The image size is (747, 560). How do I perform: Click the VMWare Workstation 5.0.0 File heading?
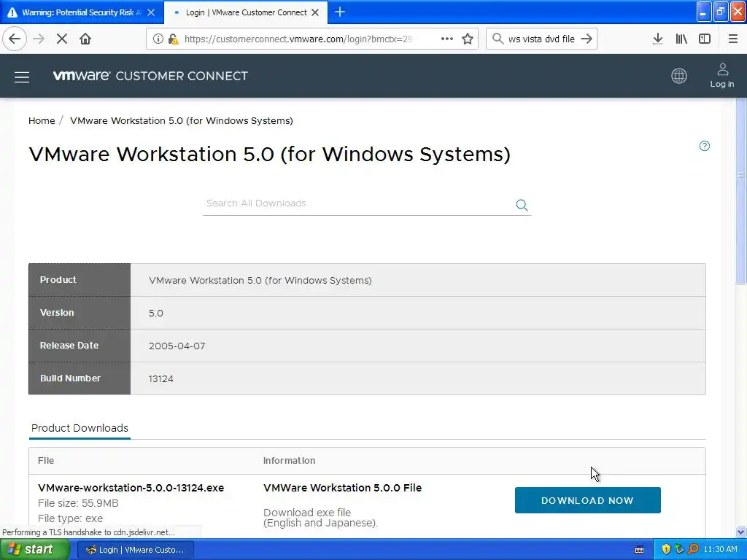coord(343,488)
